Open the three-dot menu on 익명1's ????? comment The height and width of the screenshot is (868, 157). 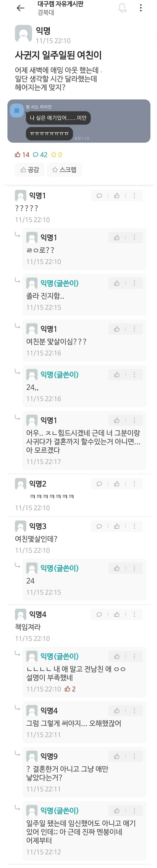[134, 196]
